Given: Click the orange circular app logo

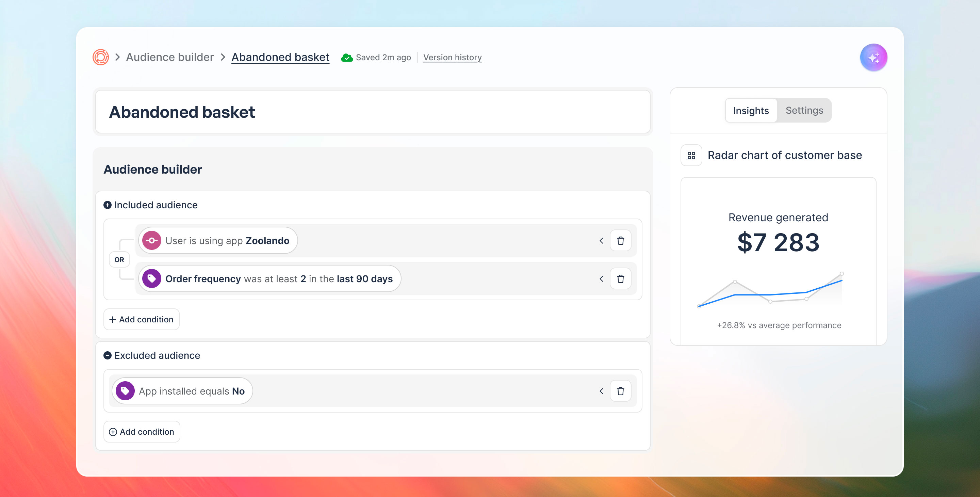Looking at the screenshot, I should tap(101, 57).
